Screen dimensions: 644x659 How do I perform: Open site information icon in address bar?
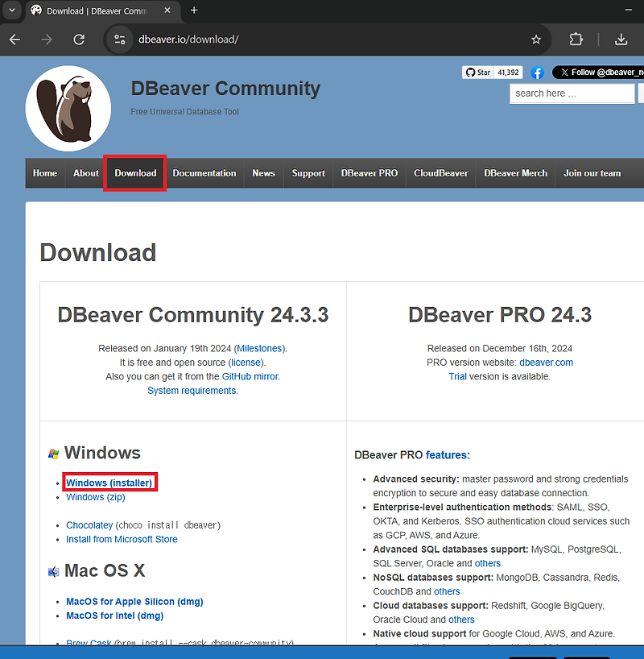(120, 39)
